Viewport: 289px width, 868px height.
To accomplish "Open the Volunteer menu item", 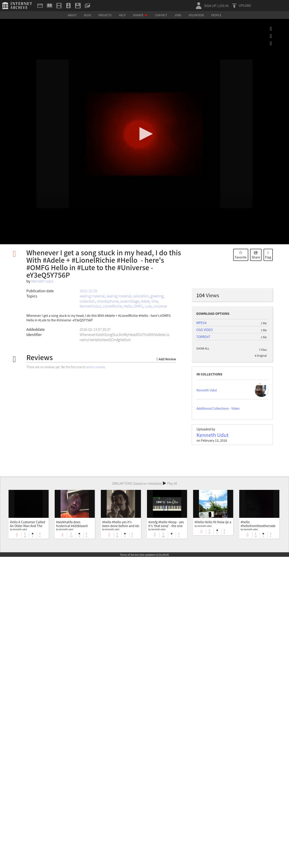I will 196,15.
